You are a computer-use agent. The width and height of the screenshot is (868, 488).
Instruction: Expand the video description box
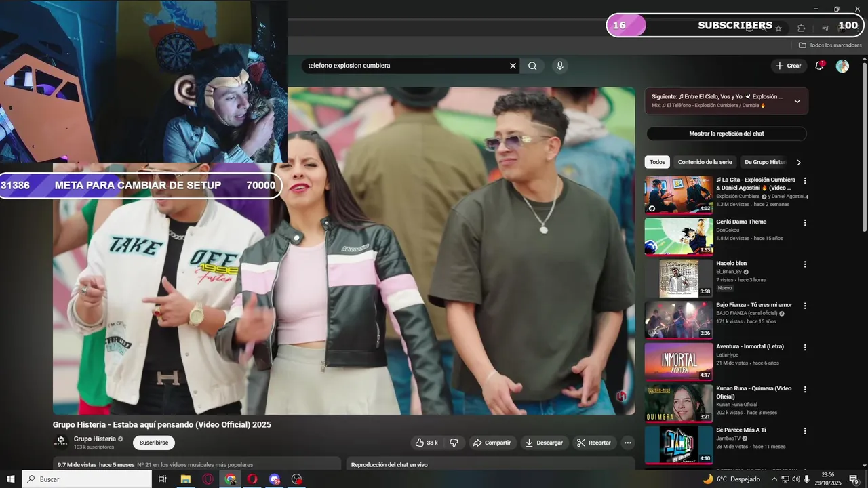click(x=197, y=464)
